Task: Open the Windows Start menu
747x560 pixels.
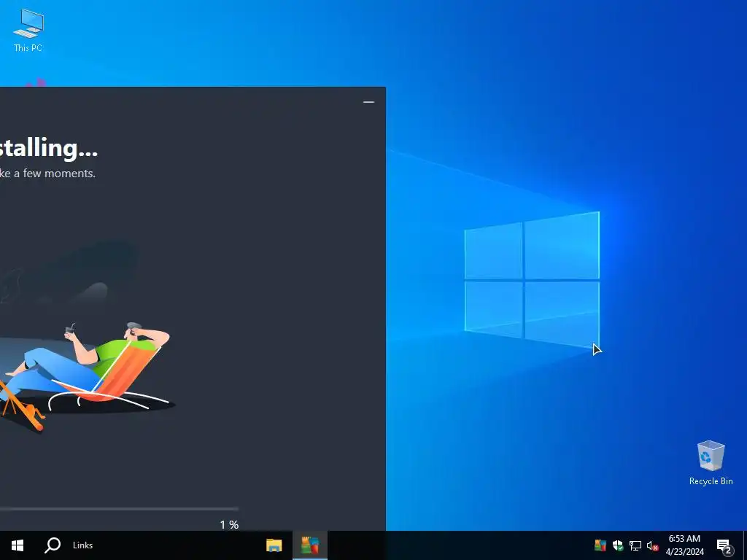Action: [x=18, y=545]
